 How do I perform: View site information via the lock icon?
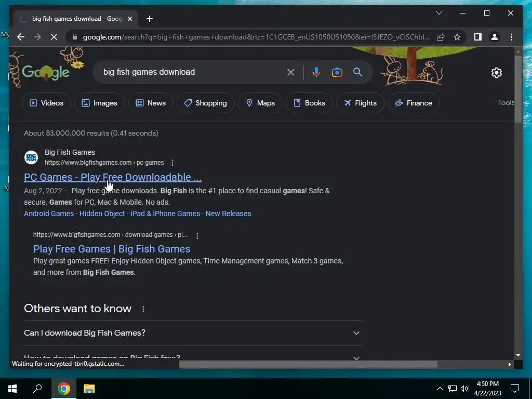click(75, 37)
